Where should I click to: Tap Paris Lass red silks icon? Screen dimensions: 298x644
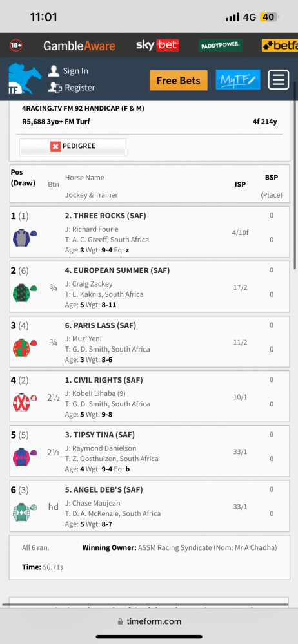tap(25, 348)
